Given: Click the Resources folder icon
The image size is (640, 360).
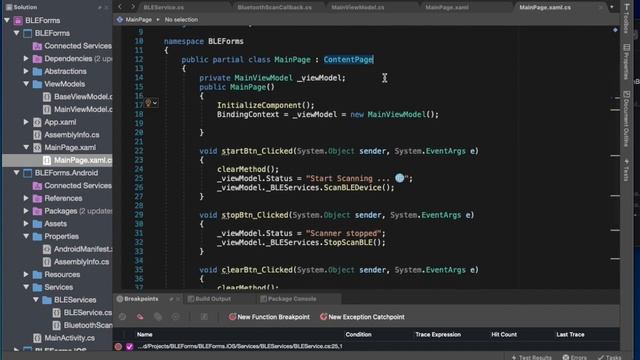Looking at the screenshot, I should click(37, 275).
